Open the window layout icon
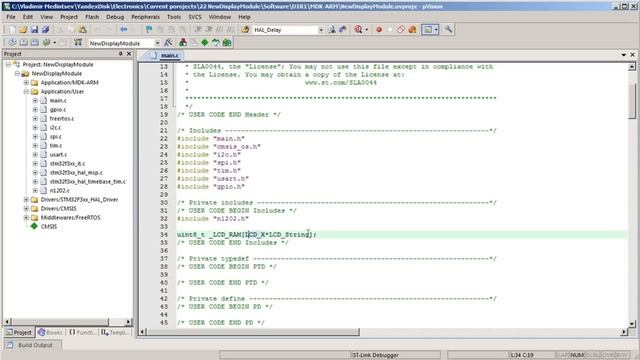Viewport: 640px width, 360px height. [427, 29]
